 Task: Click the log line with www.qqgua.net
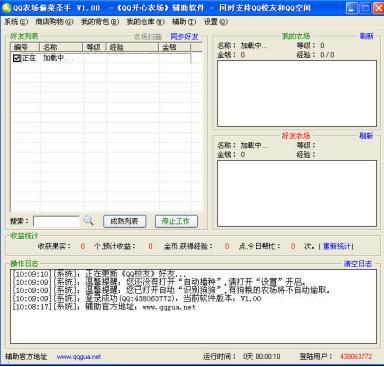pyautogui.click(x=104, y=307)
